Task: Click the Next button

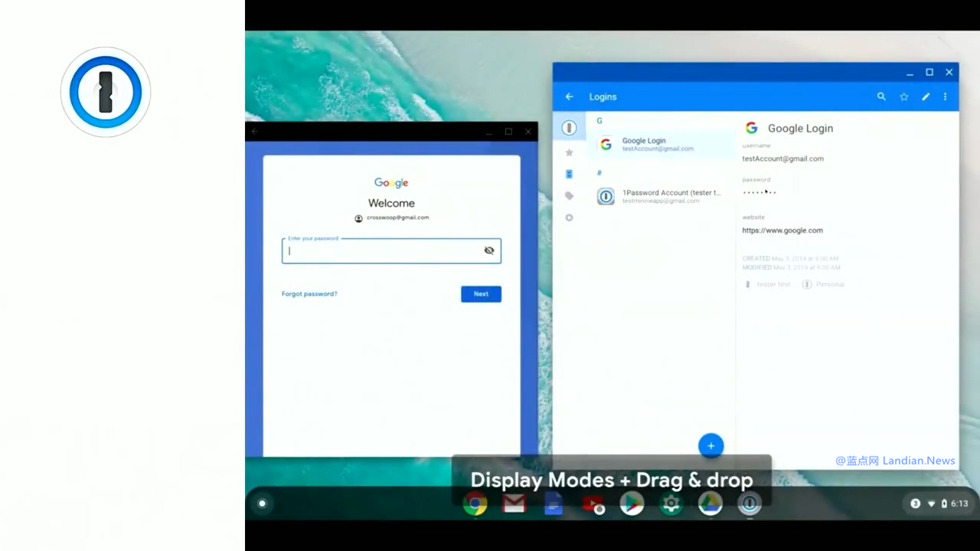Action: [x=481, y=294]
